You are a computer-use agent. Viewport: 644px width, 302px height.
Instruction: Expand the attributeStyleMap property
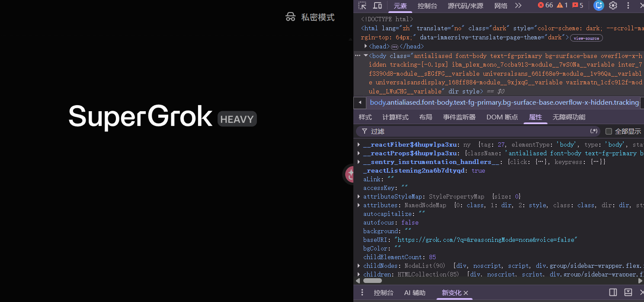(x=359, y=196)
